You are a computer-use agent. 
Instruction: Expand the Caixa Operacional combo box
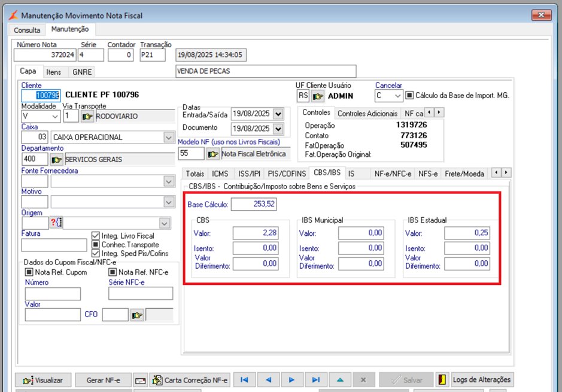tap(168, 137)
